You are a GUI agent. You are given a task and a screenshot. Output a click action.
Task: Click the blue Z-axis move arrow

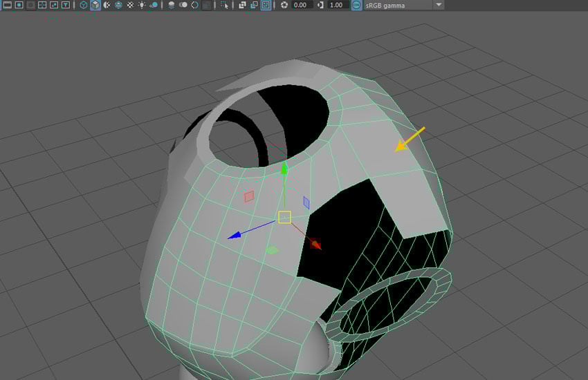[x=235, y=236]
